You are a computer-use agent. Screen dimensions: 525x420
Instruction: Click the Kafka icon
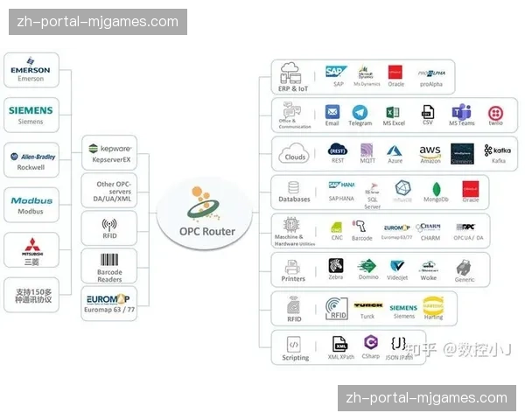click(x=495, y=150)
